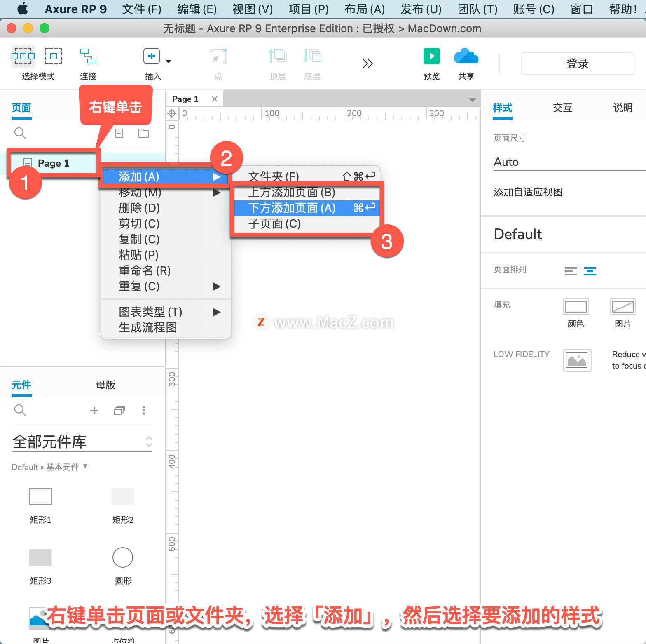Open the Pages panel tab
The height and width of the screenshot is (644, 646).
point(21,108)
